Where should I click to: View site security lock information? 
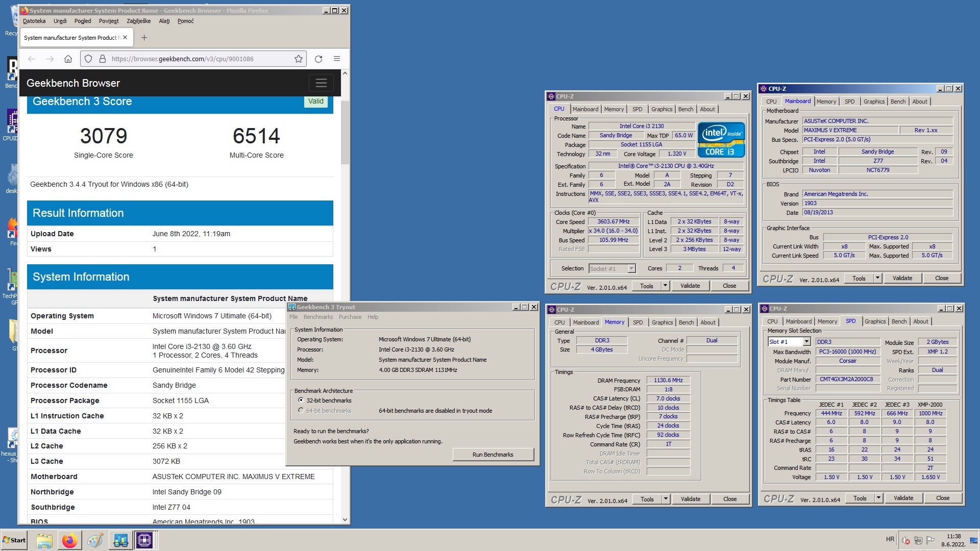pos(103,59)
